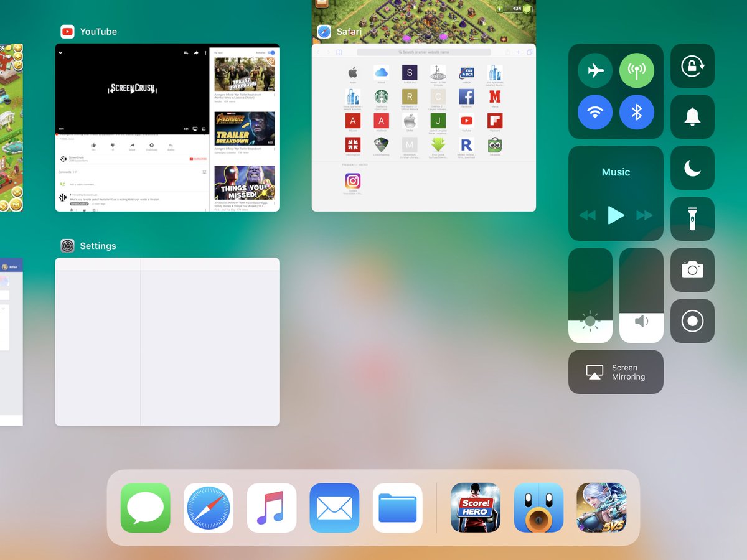The image size is (747, 560).
Task: Click add-to-queue icon atop YouTube video
Action: 186,53
